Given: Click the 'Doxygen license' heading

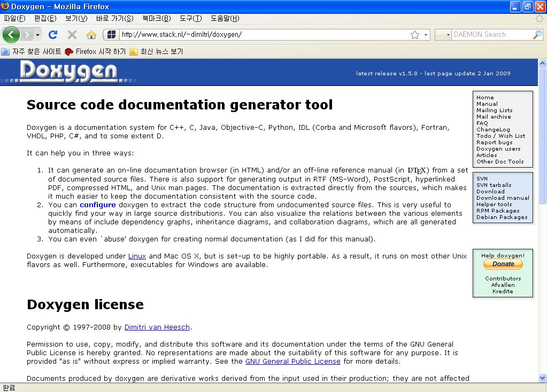Looking at the screenshot, I should tap(85, 304).
